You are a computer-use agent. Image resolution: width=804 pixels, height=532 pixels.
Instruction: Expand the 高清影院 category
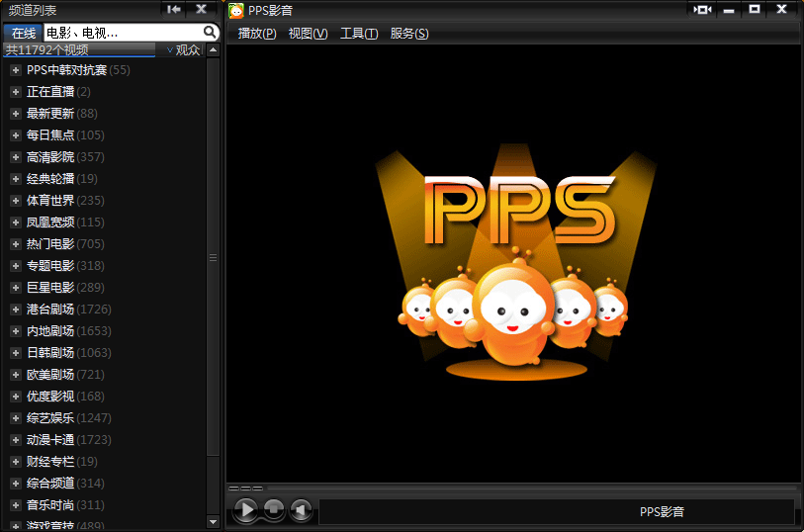[16, 157]
